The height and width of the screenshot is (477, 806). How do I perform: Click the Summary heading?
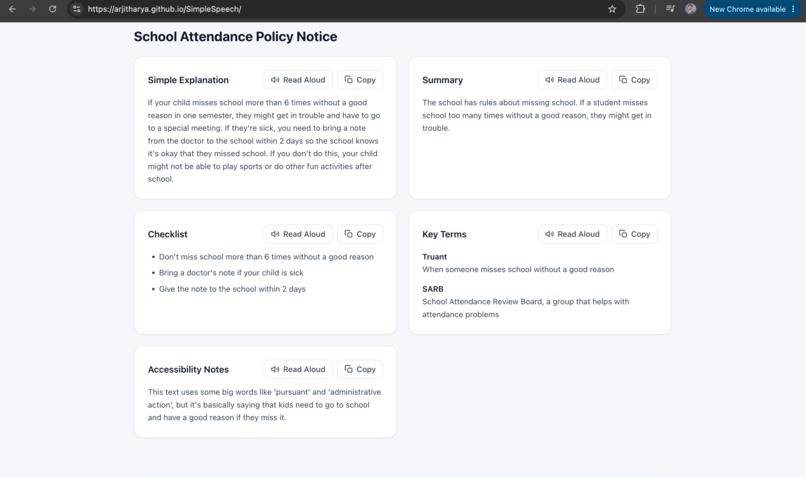click(443, 80)
